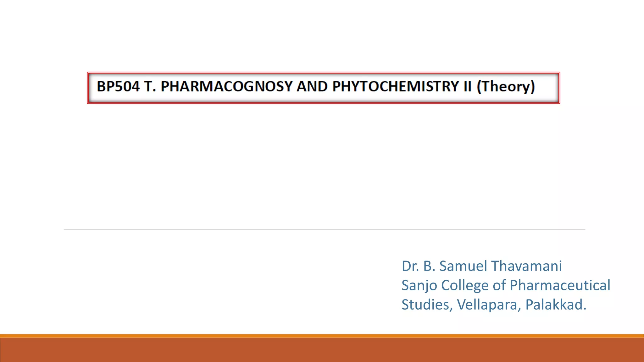Select the word PHARMACOGNOSY in title
The width and height of the screenshot is (644, 362).
pos(227,86)
